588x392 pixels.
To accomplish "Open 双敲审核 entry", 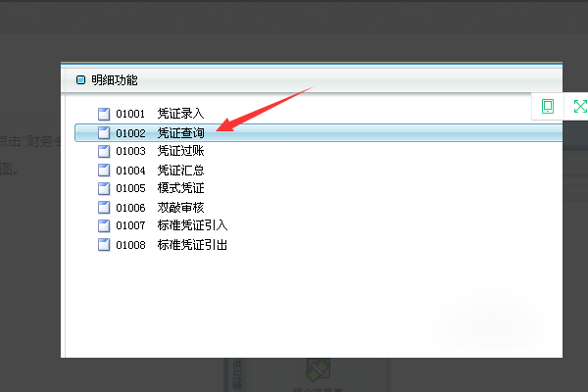I will pyautogui.click(x=180, y=208).
